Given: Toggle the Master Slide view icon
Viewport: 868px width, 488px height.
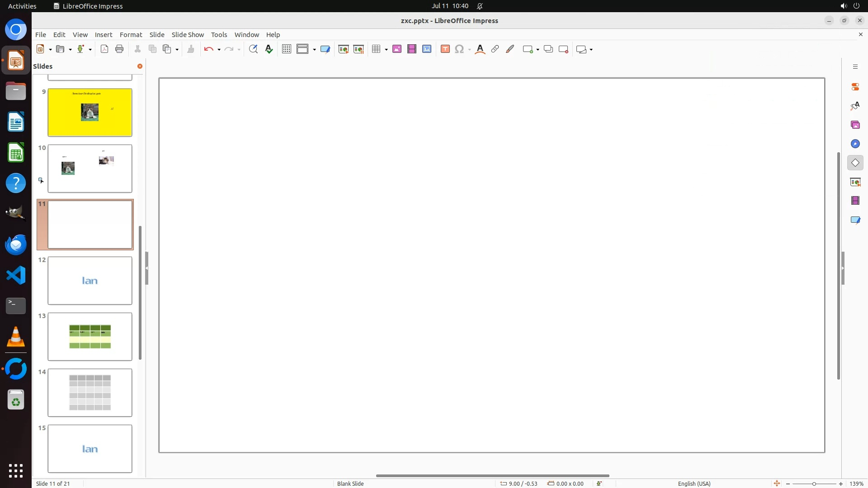Looking at the screenshot, I should tap(325, 49).
